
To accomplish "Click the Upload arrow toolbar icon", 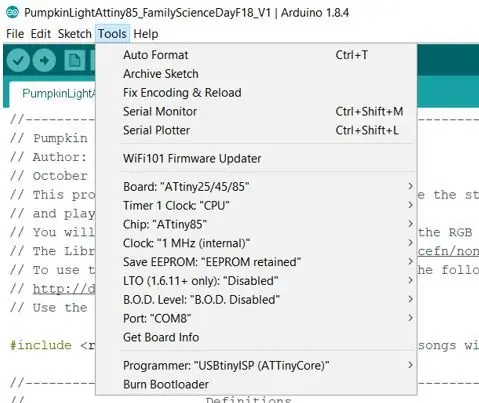I will [x=44, y=60].
